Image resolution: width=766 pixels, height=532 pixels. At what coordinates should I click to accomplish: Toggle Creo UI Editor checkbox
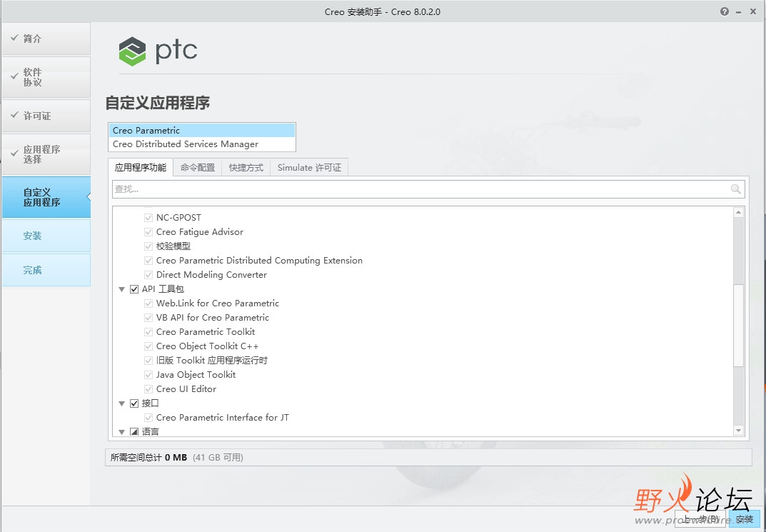148,389
